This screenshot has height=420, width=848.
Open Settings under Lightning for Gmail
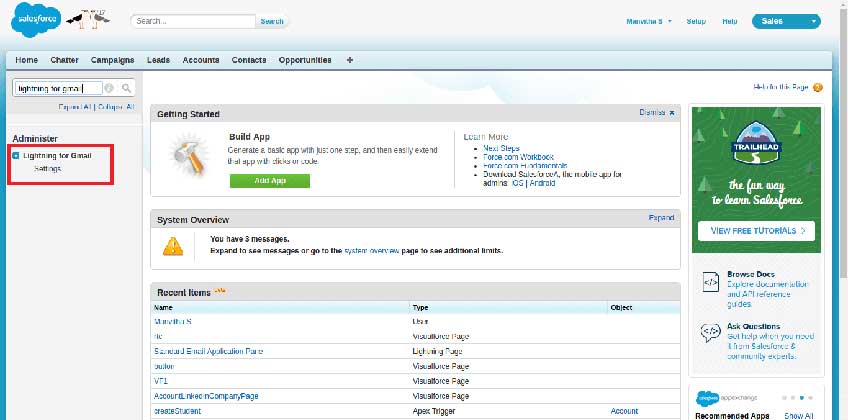tap(48, 169)
